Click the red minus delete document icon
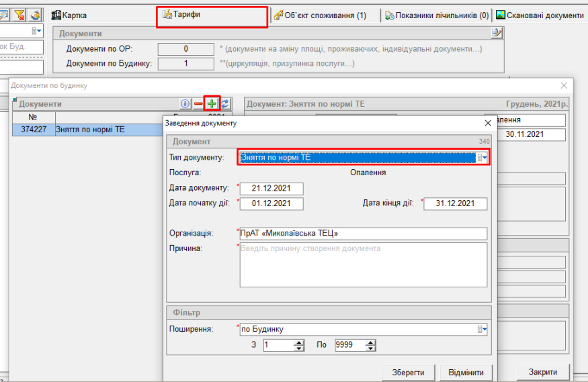Image resolution: width=588 pixels, height=382 pixels. coord(198,104)
